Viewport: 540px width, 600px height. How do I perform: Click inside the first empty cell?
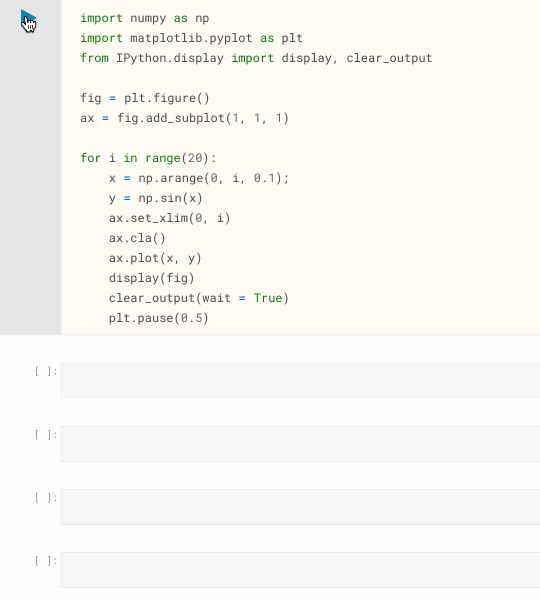tap(300, 380)
